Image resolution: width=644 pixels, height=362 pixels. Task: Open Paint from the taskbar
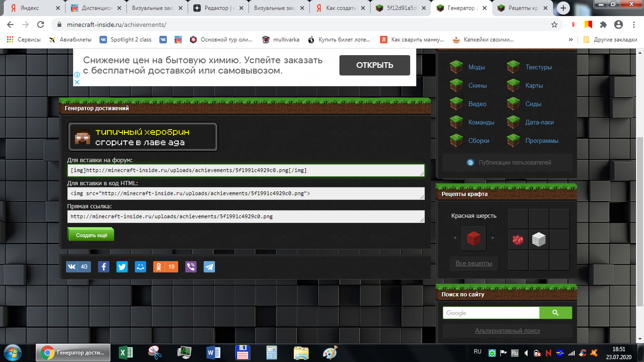coord(330,352)
